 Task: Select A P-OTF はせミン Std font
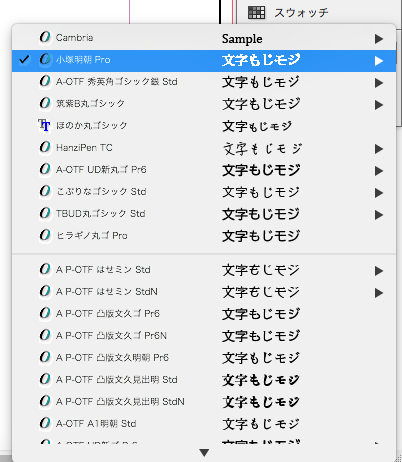pos(204,270)
